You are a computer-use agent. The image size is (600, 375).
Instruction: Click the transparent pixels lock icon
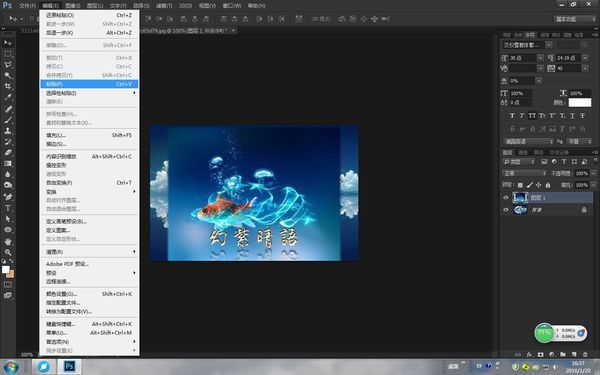[x=520, y=185]
